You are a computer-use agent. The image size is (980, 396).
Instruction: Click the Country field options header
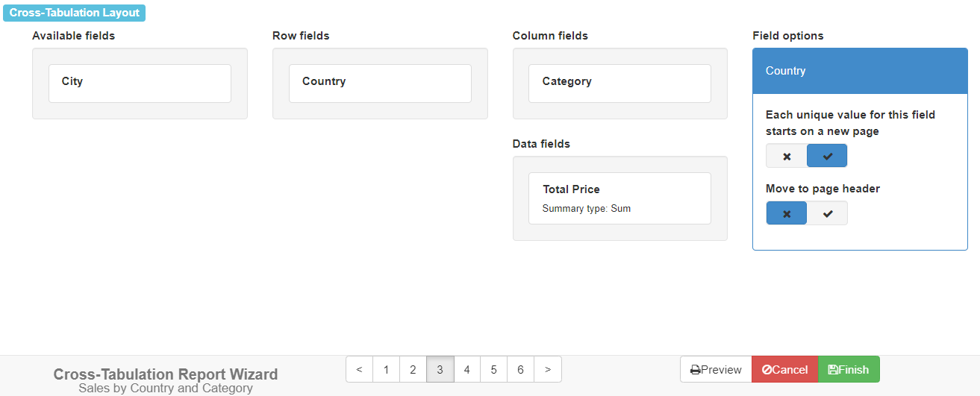(x=860, y=71)
